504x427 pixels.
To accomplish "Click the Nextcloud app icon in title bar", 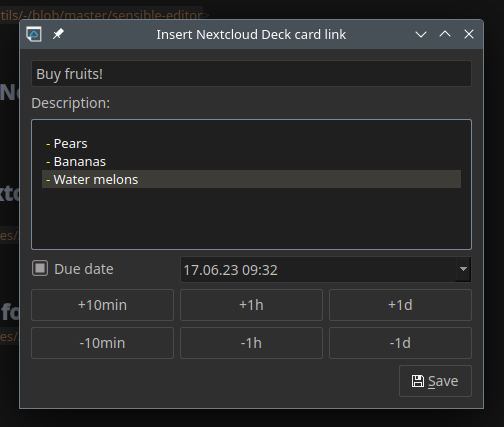I will click(34, 34).
